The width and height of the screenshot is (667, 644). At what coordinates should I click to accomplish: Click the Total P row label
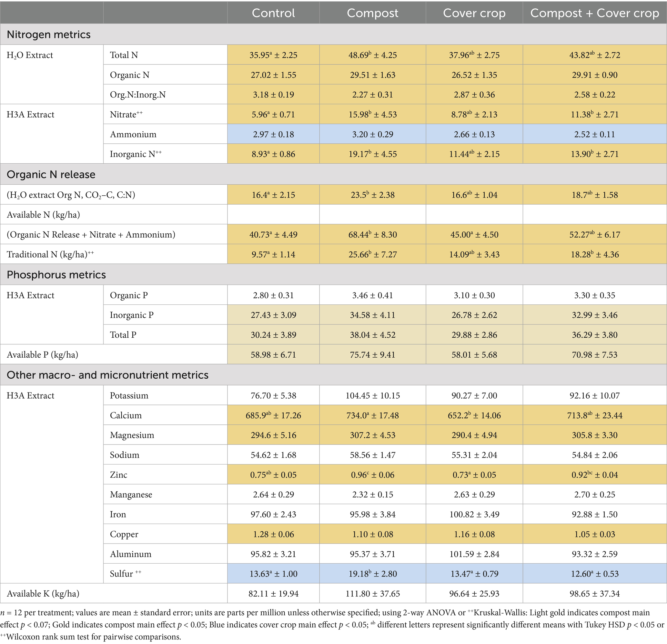coord(123,335)
